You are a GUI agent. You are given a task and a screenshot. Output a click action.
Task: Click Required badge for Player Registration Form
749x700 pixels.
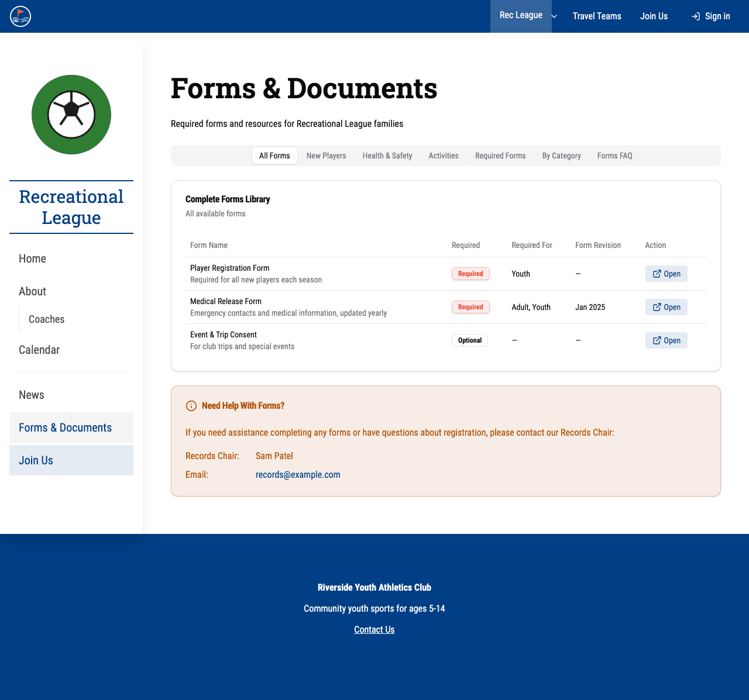point(470,274)
